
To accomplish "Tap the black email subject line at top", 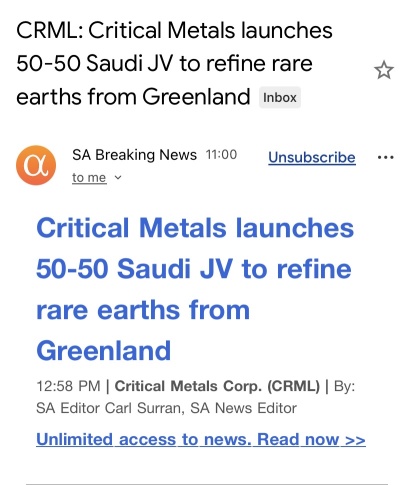I will (174, 63).
